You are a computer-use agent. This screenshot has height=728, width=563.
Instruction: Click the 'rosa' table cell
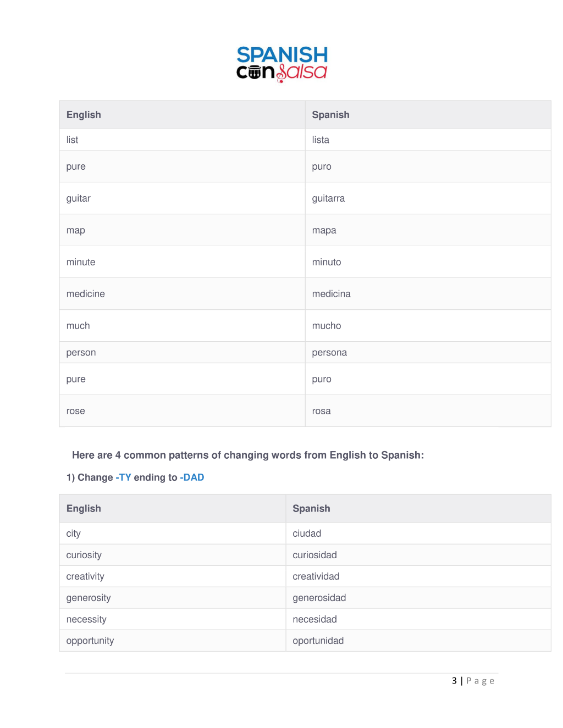coord(428,411)
